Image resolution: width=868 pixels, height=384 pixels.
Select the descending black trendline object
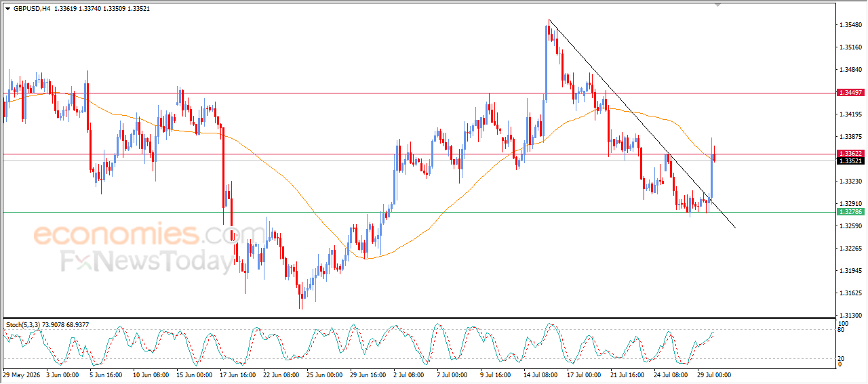pos(642,123)
